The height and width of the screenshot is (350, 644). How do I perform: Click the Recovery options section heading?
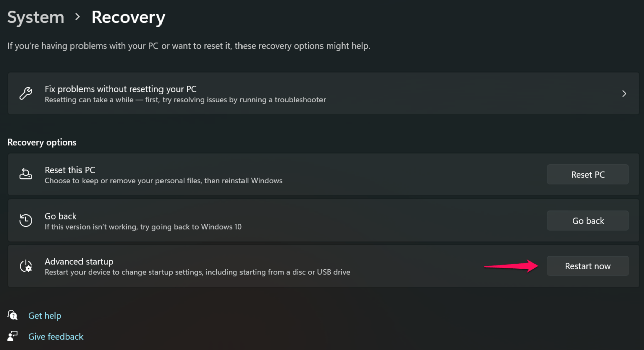42,142
